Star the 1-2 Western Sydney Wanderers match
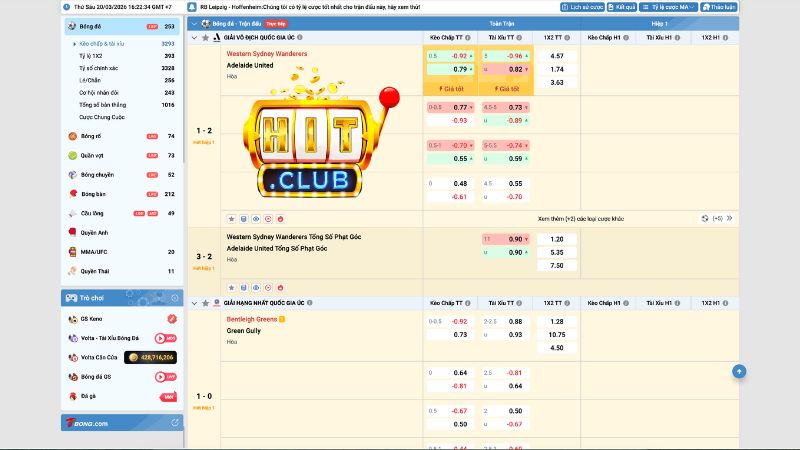Screen dimensions: 800x450 [x=231, y=219]
